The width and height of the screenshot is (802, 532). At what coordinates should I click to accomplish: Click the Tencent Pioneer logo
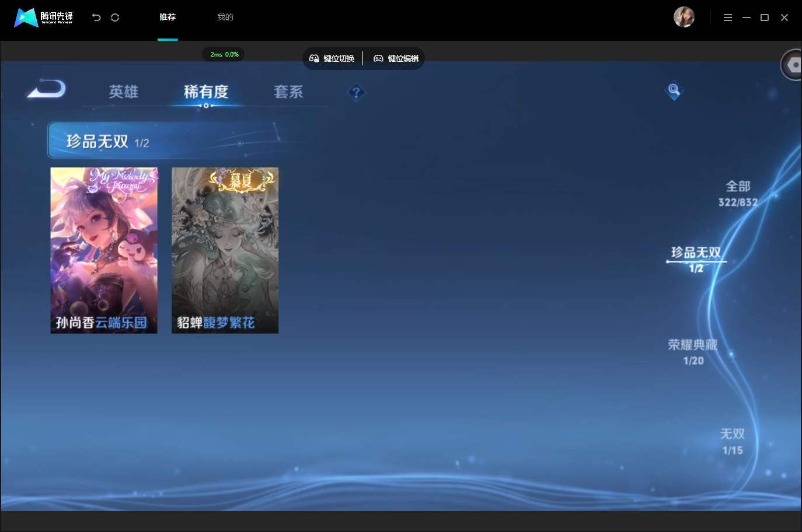tap(44, 17)
